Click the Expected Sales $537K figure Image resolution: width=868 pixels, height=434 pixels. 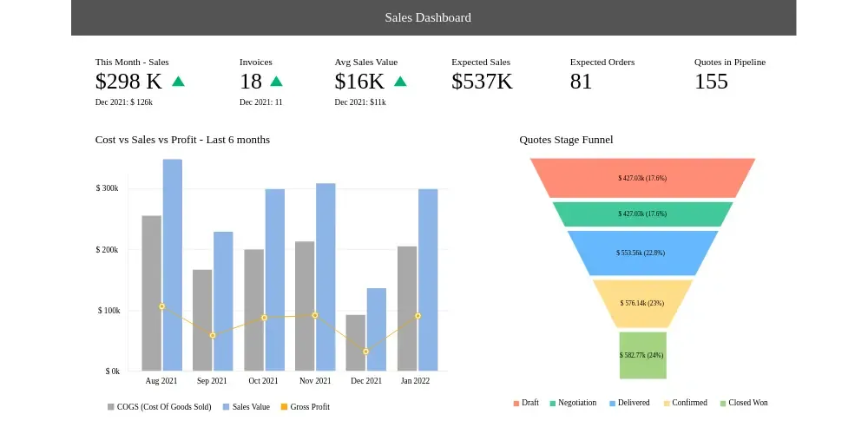482,82
